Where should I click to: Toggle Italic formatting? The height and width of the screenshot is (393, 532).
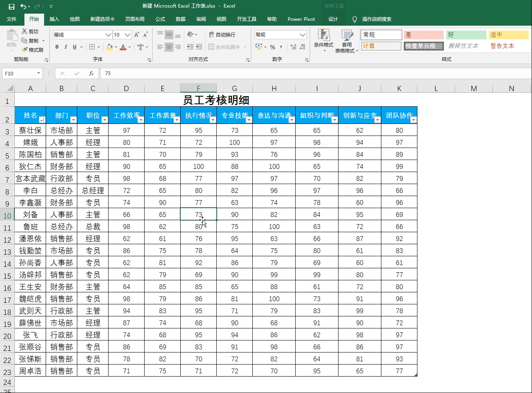tap(66, 47)
